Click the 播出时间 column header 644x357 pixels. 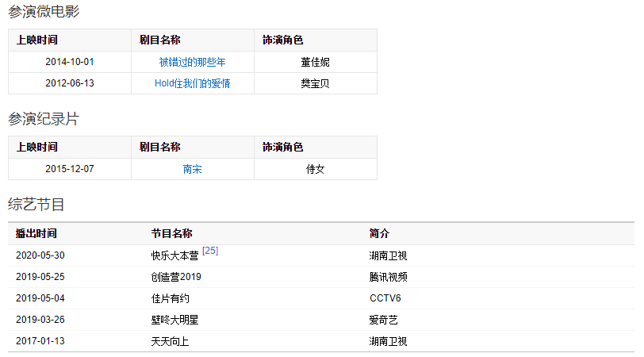[x=36, y=233]
